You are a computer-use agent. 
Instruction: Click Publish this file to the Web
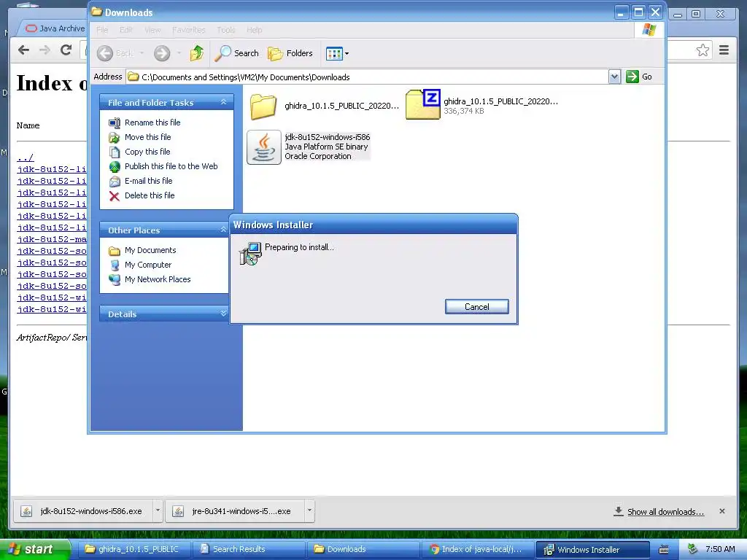click(171, 166)
